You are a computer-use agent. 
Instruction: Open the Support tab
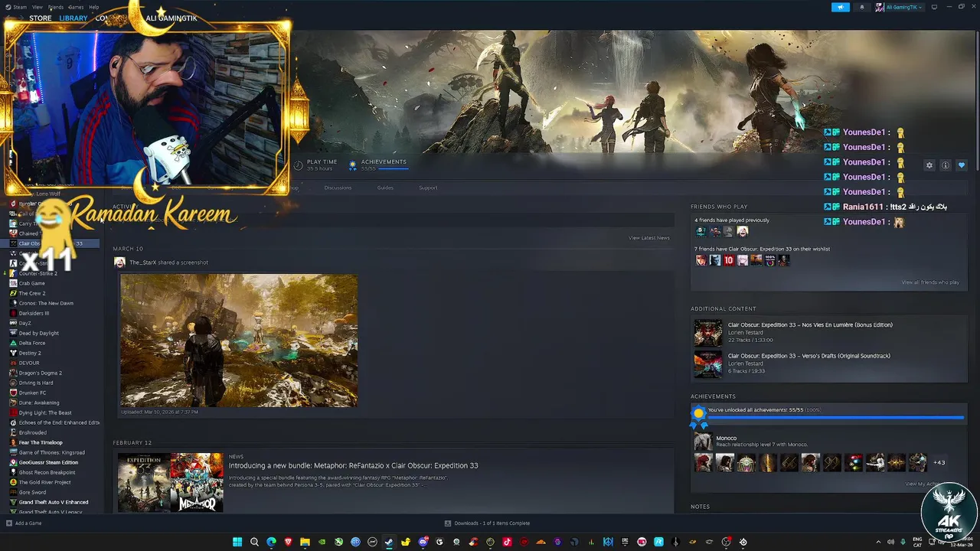tap(428, 187)
